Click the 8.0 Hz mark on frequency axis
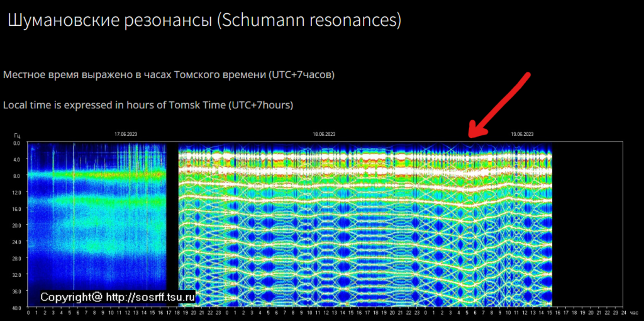644x321 pixels. click(17, 176)
